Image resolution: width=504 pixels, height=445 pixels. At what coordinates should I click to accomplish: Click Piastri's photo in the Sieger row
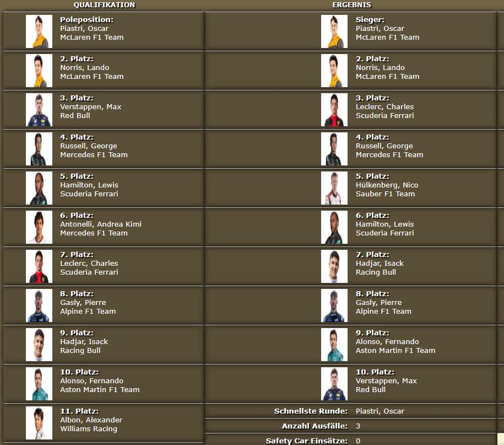334,31
